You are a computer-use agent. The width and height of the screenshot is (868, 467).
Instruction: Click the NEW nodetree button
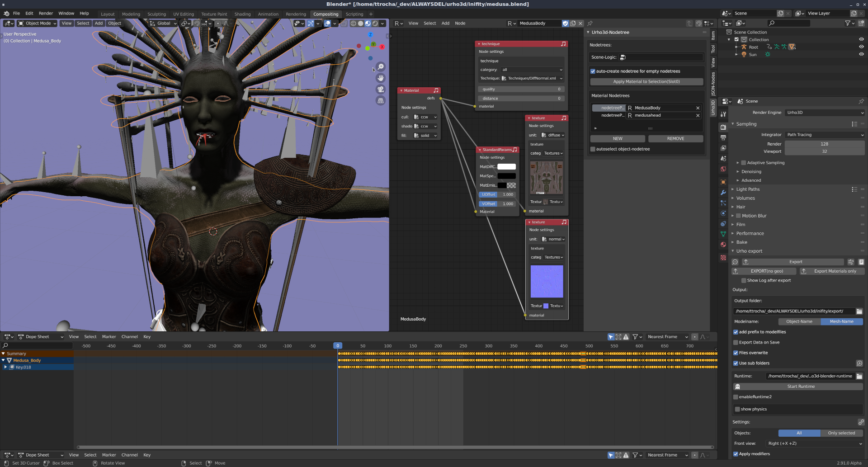(618, 139)
